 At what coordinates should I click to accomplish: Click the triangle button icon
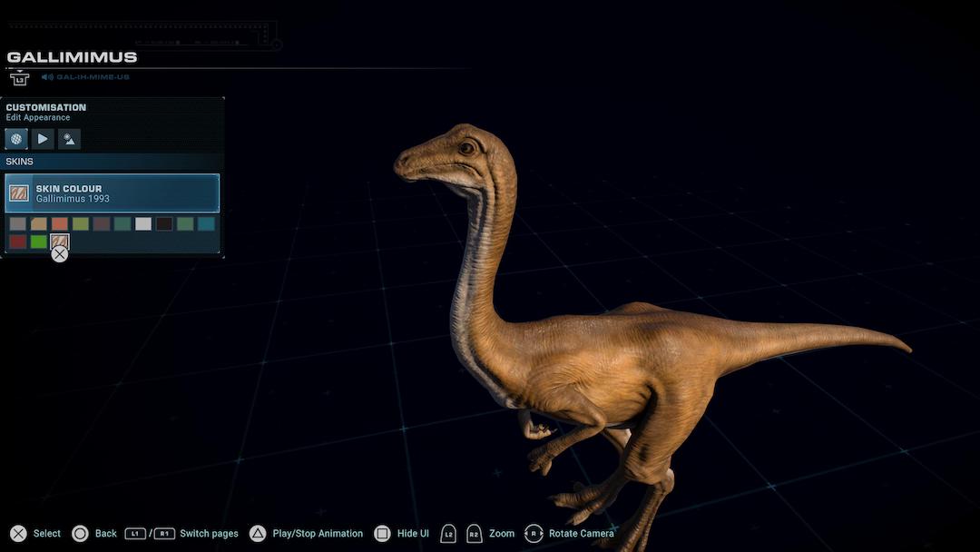(x=258, y=533)
